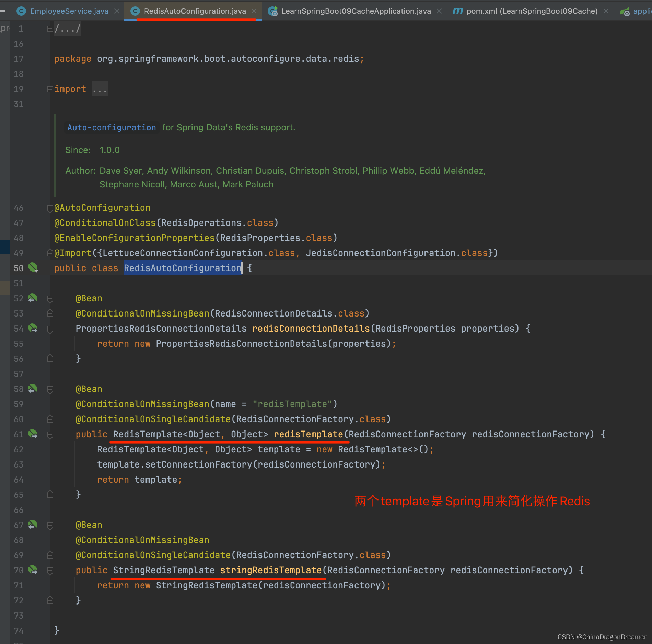Image resolution: width=652 pixels, height=644 pixels.
Task: Collapse the fold marker at line 58 @Bean
Action: (x=50, y=389)
